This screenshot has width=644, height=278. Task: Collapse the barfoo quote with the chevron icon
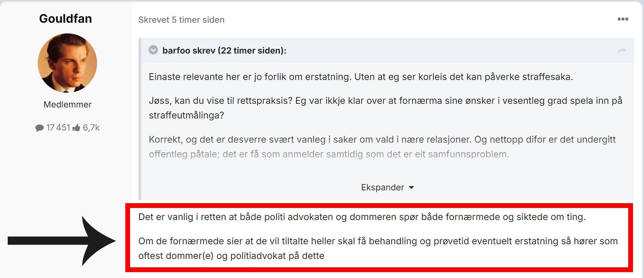153,50
